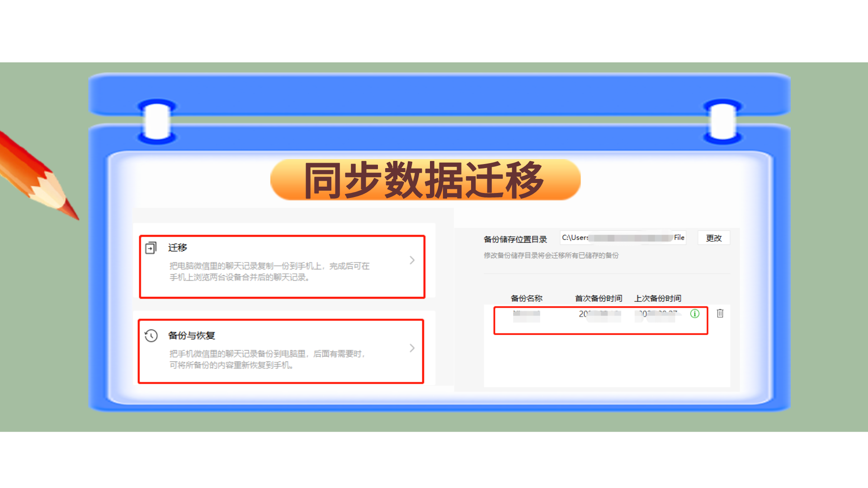Click the 首次备份时间 column header
Screen dimensions: 868x488
(599, 298)
